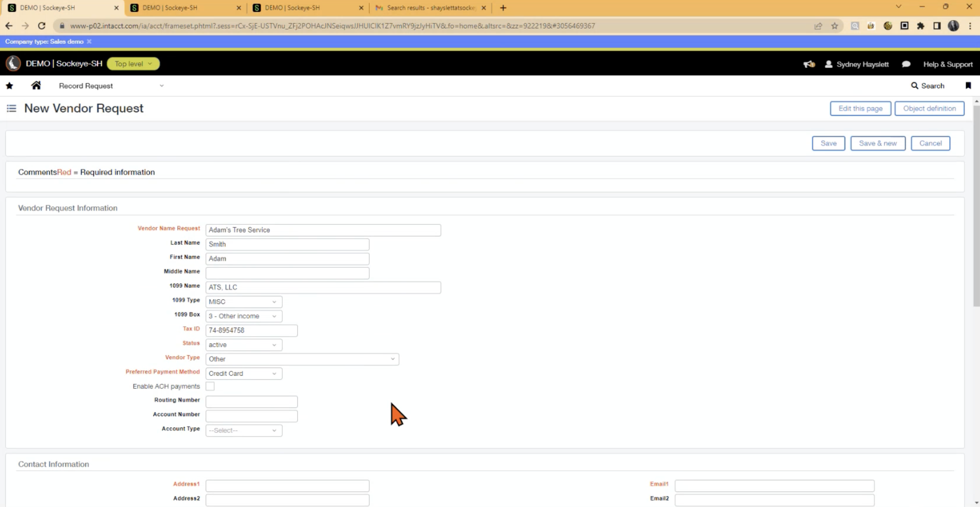The image size is (980, 507).
Task: Click the page vertical scrollbar thumb
Action: (x=976, y=206)
